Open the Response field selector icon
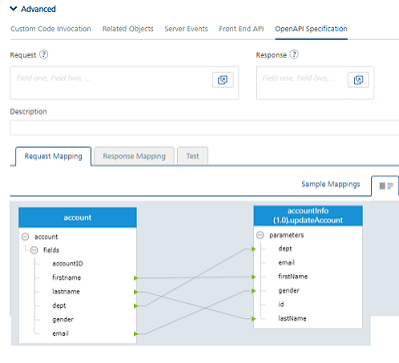Image resolution: width=399 pixels, height=363 pixels. tap(358, 80)
